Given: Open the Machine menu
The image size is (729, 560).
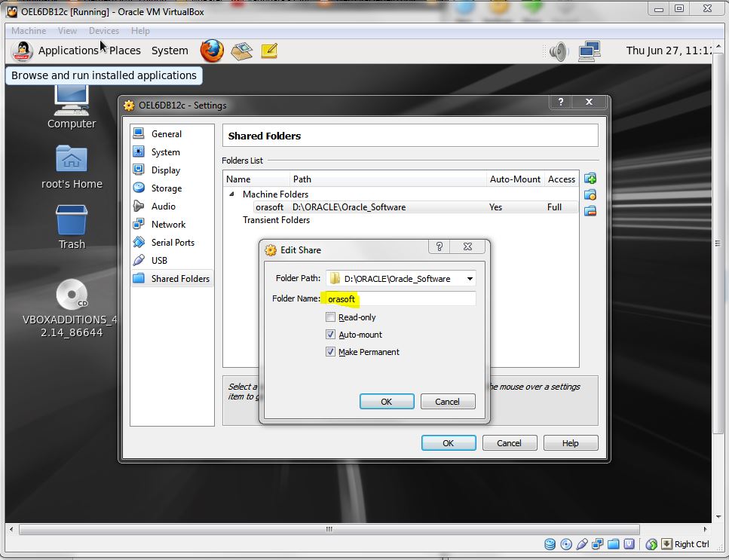Looking at the screenshot, I should coord(29,31).
